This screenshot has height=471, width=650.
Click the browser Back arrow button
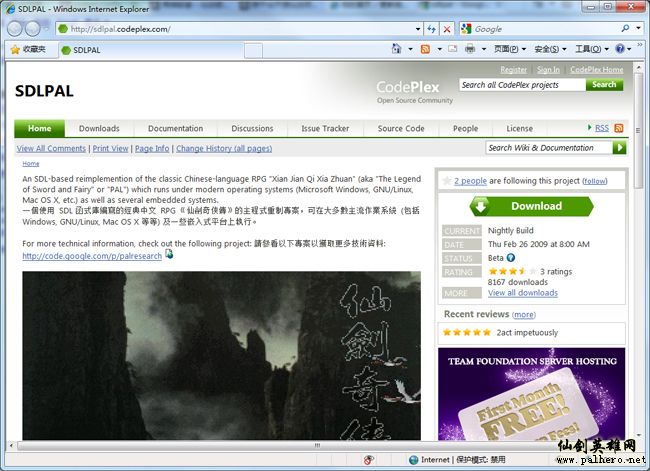17,29
